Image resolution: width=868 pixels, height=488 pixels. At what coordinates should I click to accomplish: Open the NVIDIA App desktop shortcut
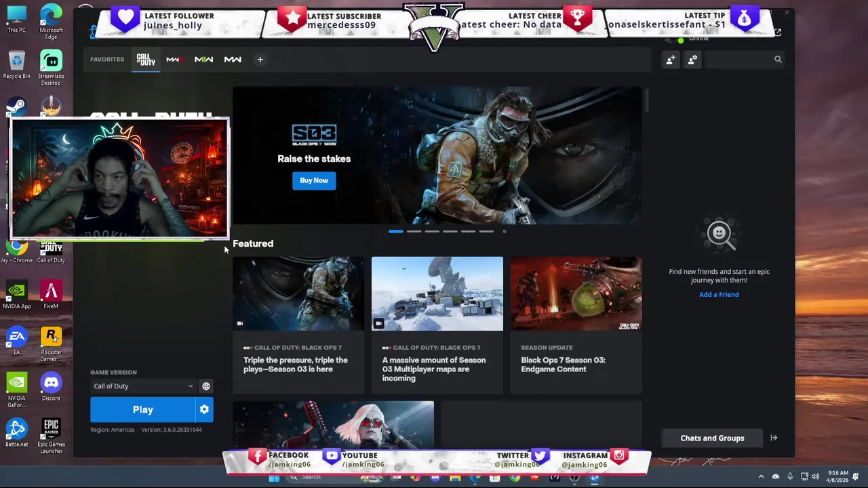pyautogui.click(x=16, y=296)
